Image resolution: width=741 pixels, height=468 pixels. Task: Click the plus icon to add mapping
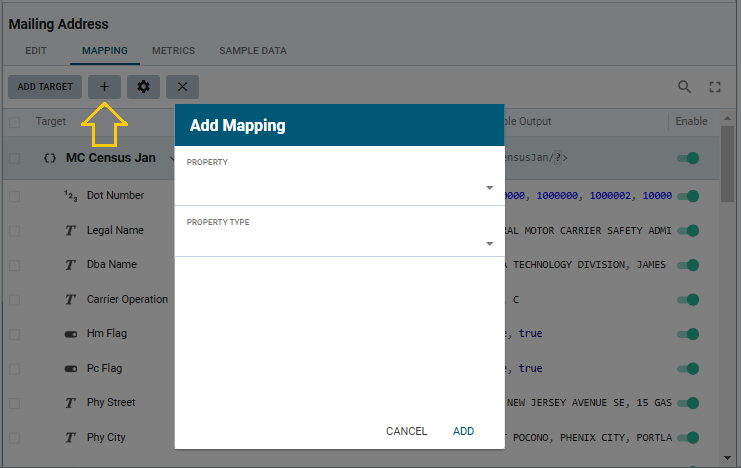pyautogui.click(x=104, y=87)
